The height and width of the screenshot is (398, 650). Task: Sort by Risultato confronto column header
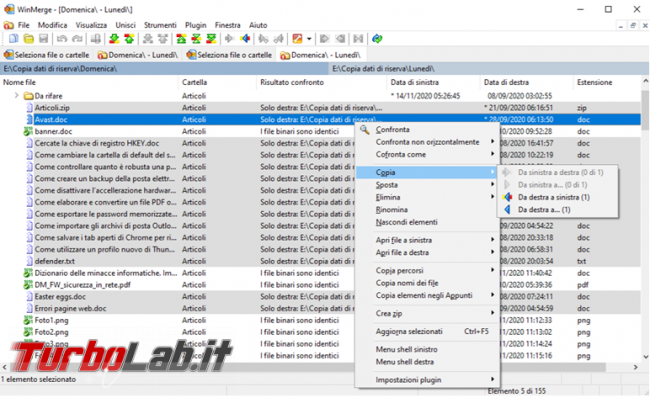click(322, 83)
